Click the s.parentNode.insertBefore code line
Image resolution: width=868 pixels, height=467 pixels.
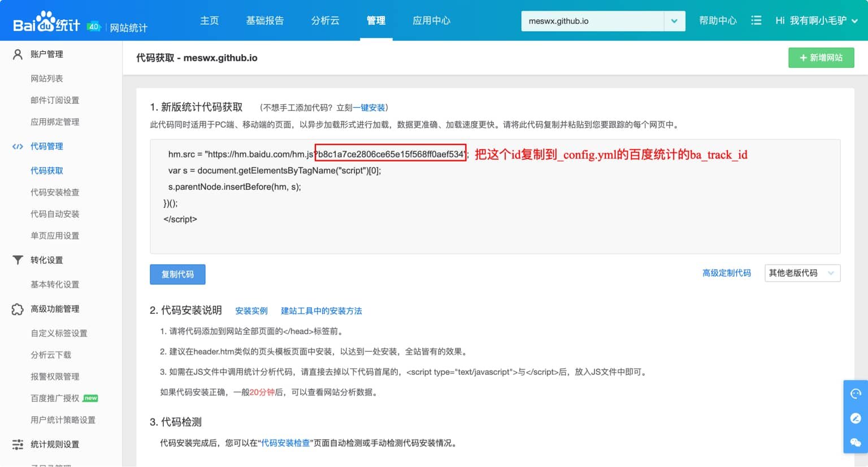[x=235, y=187]
